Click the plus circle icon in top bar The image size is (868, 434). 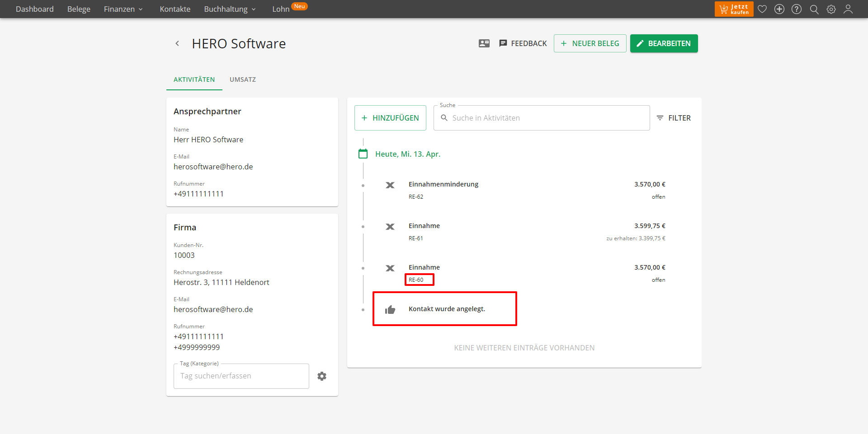(x=779, y=9)
